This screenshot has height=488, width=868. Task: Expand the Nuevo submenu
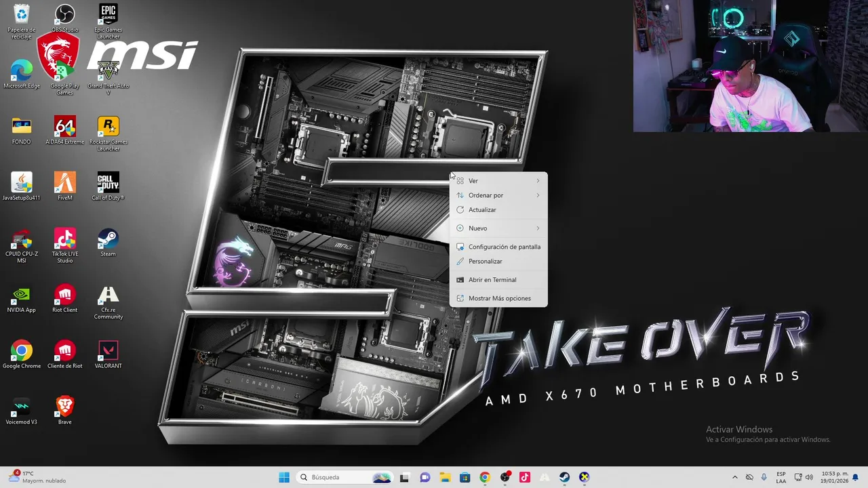click(x=498, y=228)
